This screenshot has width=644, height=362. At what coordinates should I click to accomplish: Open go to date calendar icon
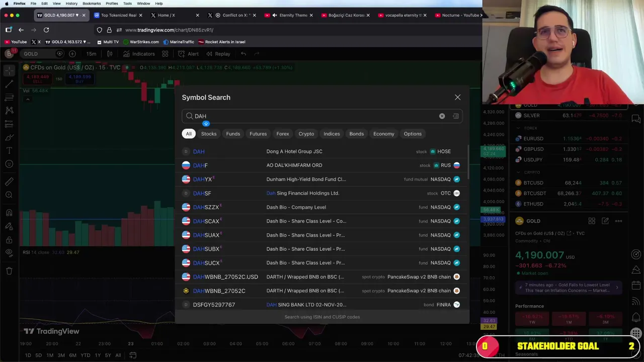click(x=133, y=355)
